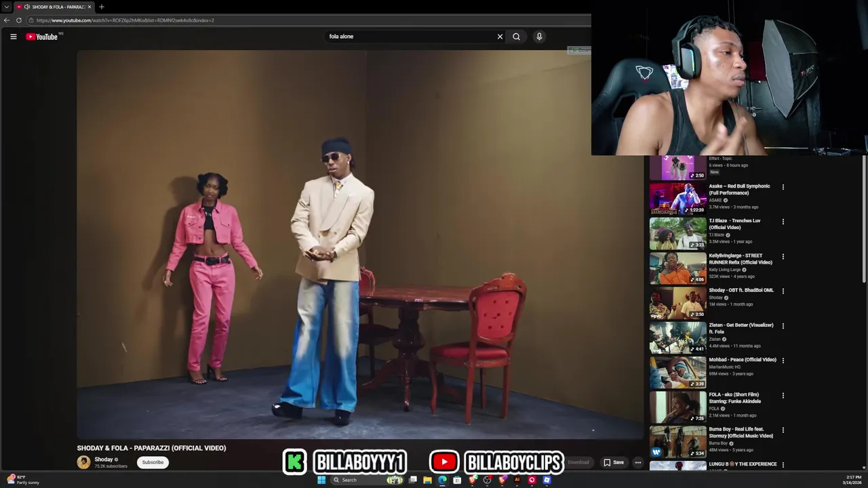Switch to the SHODAY & FOLA - PAPARAZZI tab
Image resolution: width=868 pixels, height=488 pixels.
point(54,7)
